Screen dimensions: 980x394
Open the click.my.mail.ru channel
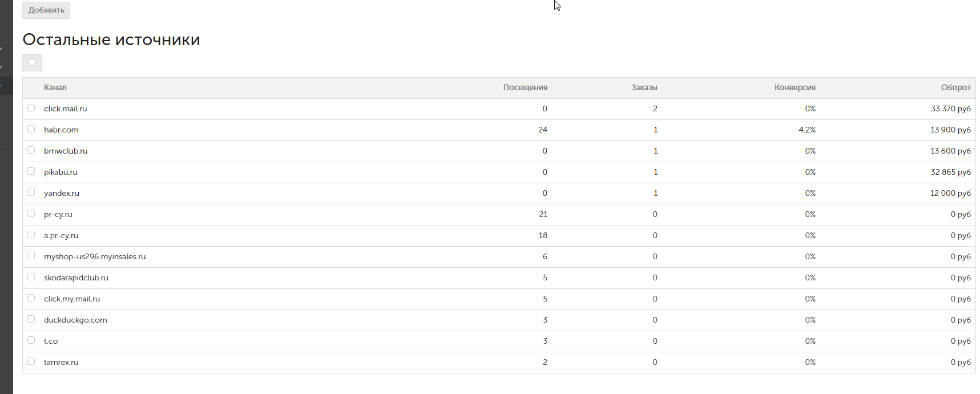click(72, 299)
